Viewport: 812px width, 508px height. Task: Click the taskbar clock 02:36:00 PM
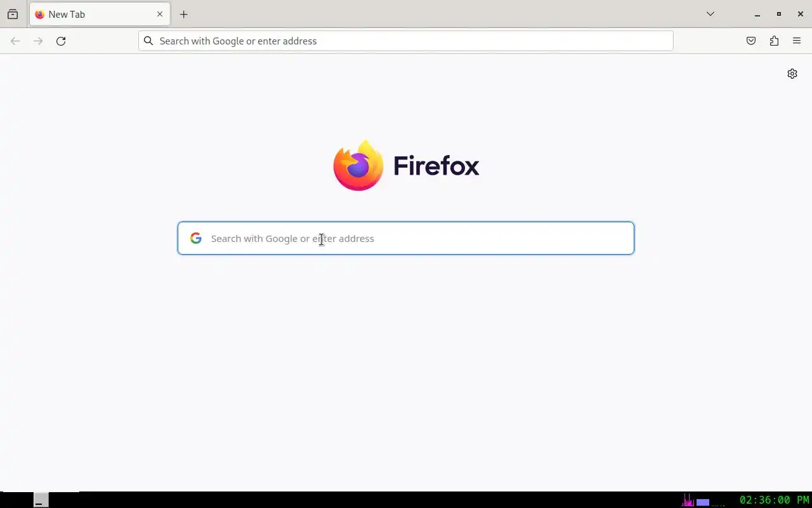775,500
